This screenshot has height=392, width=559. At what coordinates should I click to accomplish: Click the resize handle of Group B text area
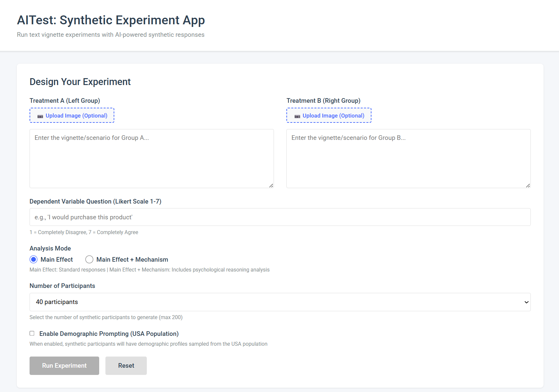pos(528,186)
